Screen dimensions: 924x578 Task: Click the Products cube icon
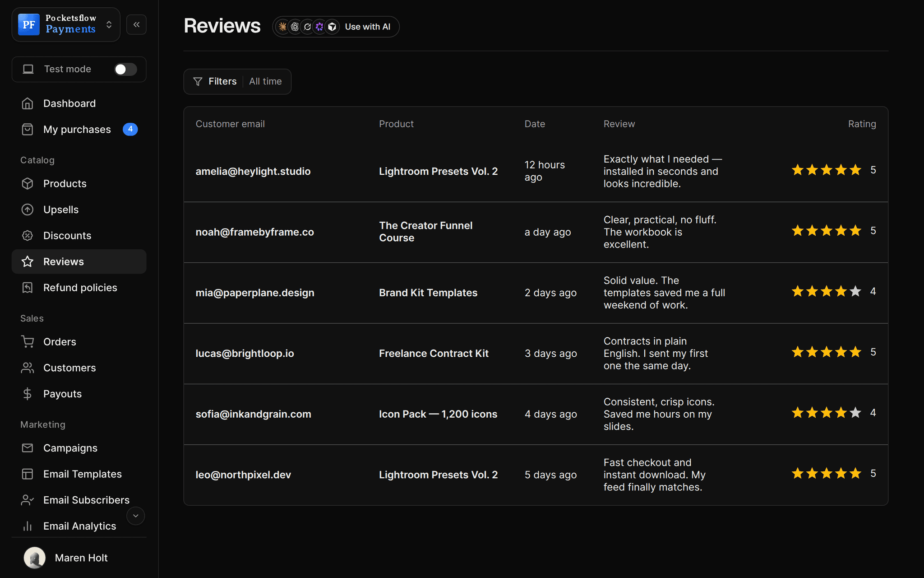click(28, 184)
